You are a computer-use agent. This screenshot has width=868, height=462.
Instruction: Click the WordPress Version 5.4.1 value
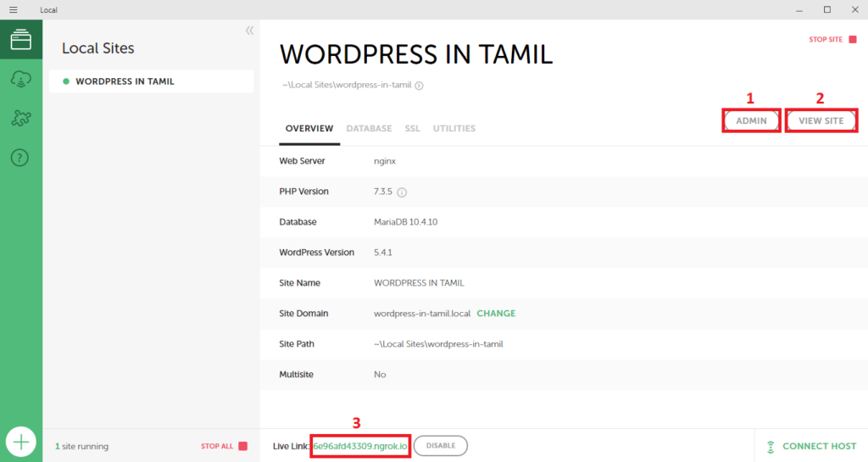(383, 253)
